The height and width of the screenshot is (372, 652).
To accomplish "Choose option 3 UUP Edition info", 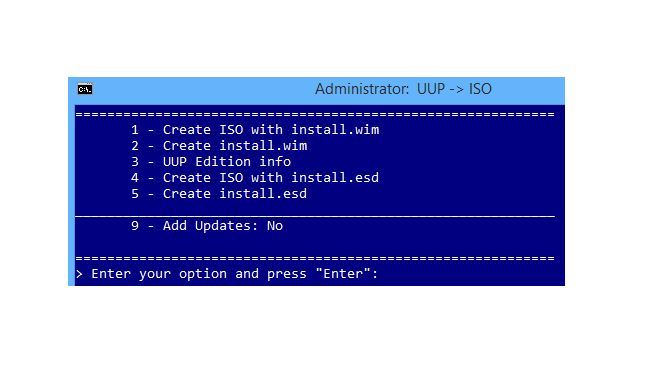I will (211, 162).
